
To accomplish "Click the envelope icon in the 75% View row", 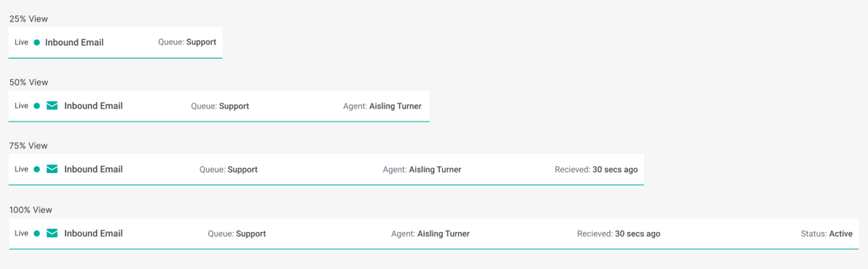I will coord(52,169).
